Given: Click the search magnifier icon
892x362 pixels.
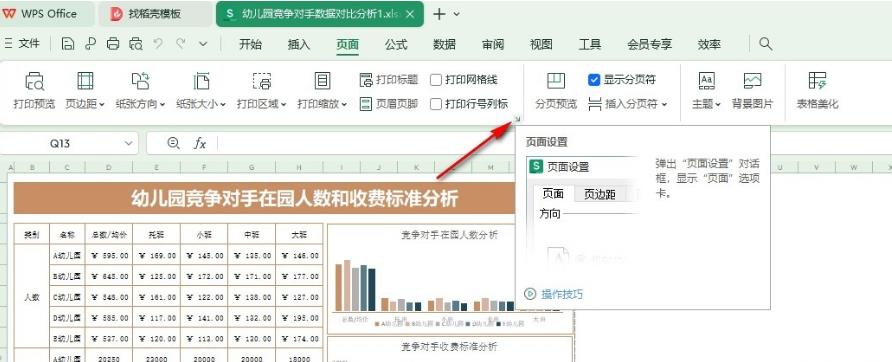Looking at the screenshot, I should pyautogui.click(x=766, y=44).
